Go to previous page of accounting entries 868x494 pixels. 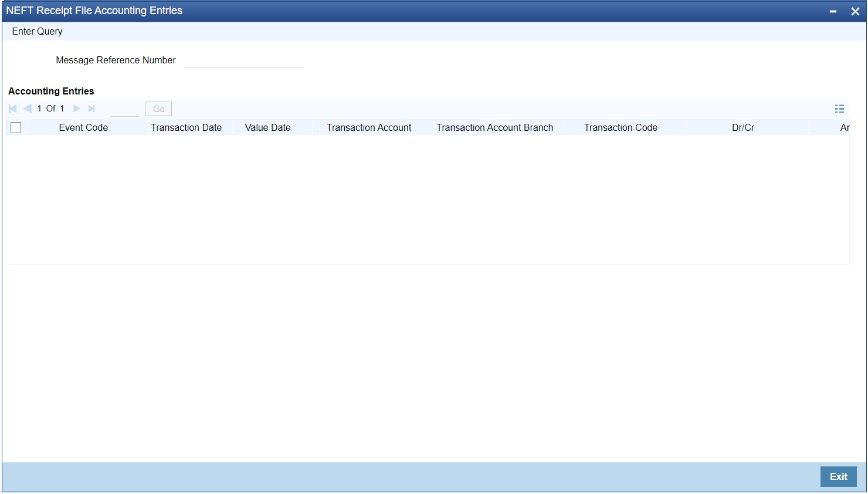tap(28, 109)
